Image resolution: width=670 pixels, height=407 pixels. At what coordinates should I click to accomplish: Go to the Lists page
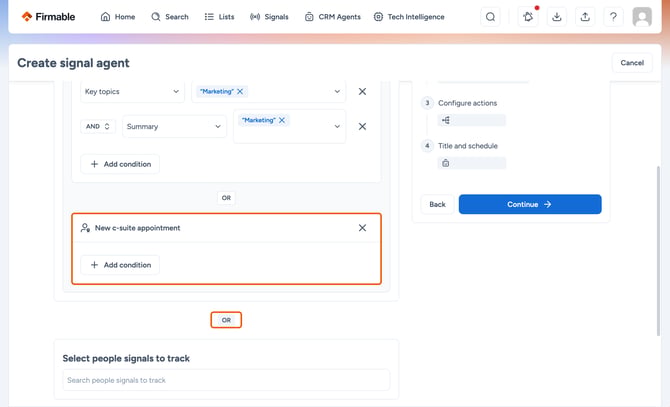pyautogui.click(x=219, y=17)
